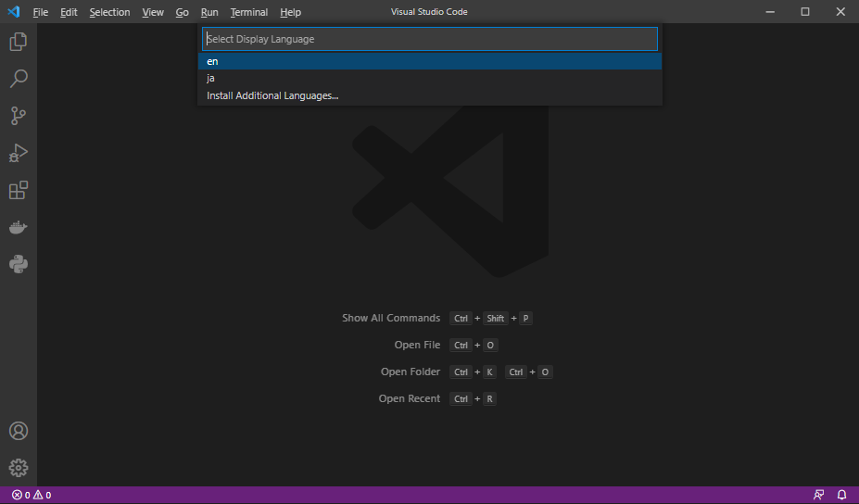Select the 'ja' display language

430,79
